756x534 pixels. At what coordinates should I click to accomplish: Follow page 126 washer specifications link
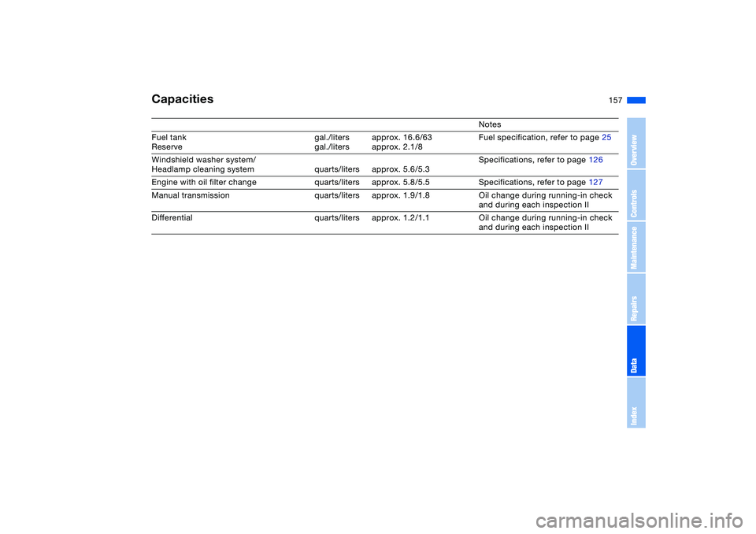pyautogui.click(x=595, y=160)
